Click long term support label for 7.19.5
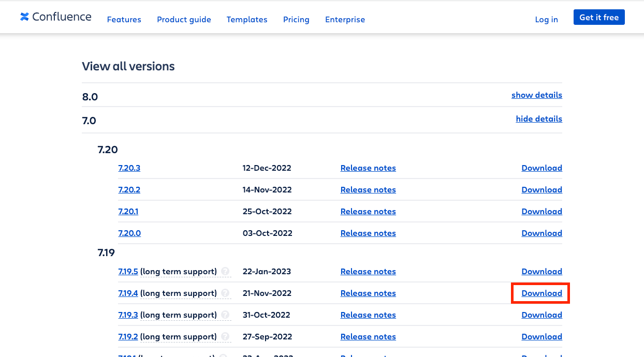644x357 pixels. tap(179, 272)
